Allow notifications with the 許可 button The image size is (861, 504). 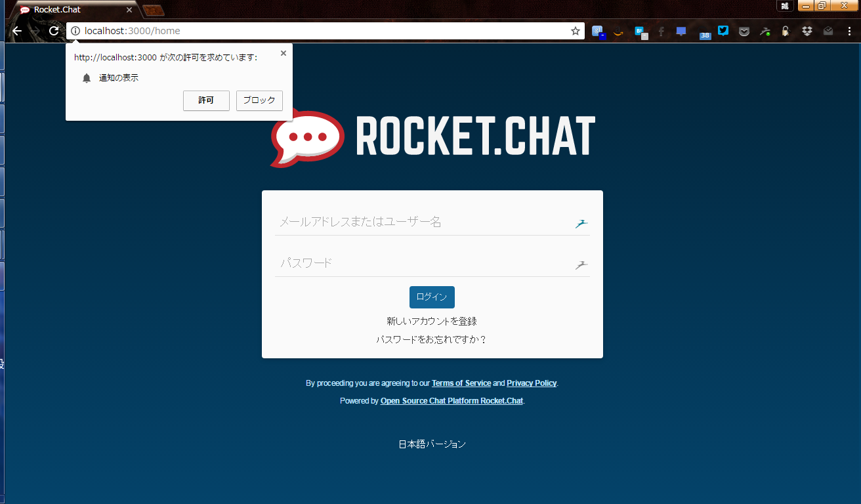tap(206, 100)
